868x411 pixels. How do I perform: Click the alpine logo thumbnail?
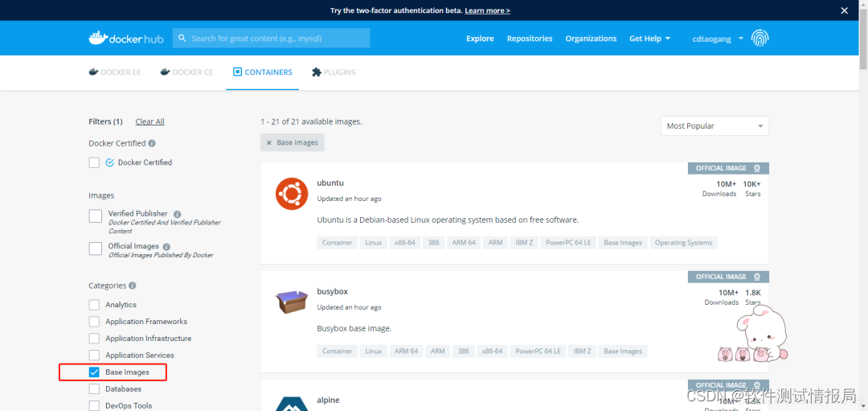pos(292,404)
